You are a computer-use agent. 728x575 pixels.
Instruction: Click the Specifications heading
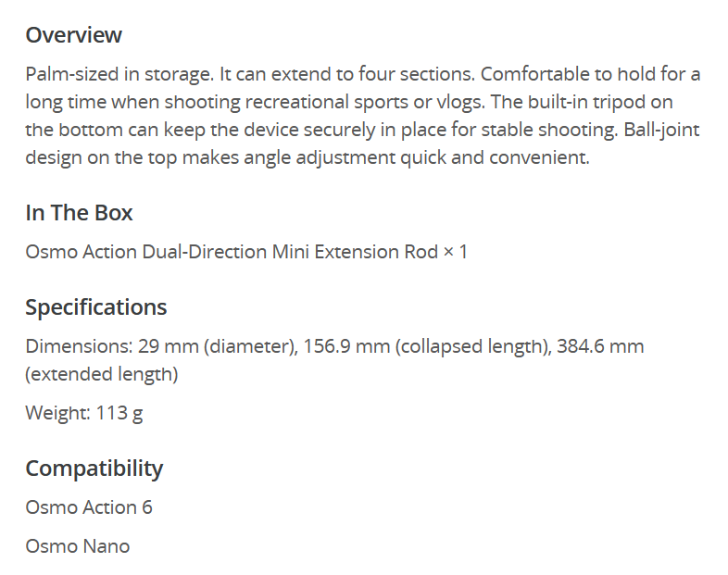[95, 307]
